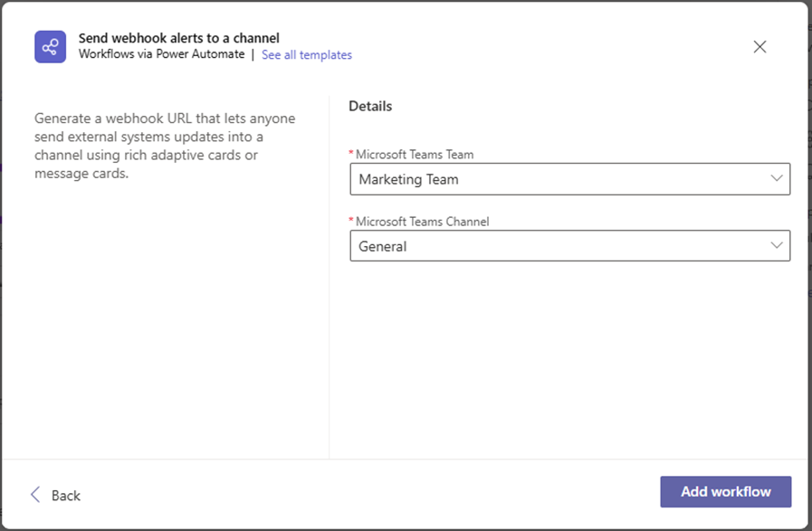
Task: Click empty space inside the Channel combo box
Action: 588,246
